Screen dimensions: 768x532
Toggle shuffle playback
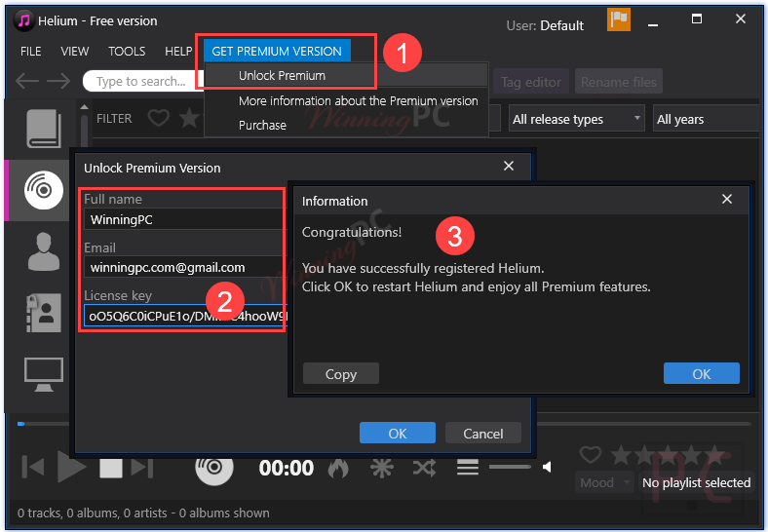click(x=424, y=468)
